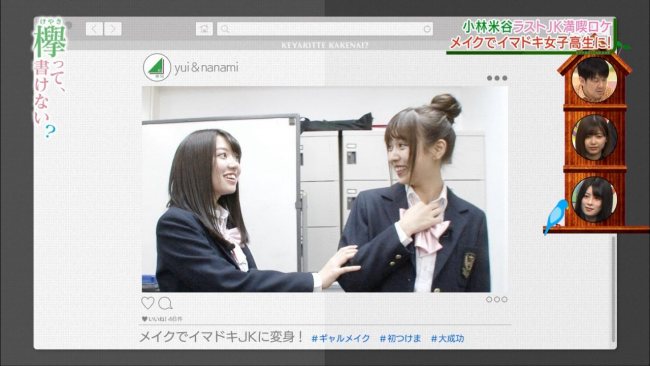Open the #大成功 hashtag

(x=447, y=338)
